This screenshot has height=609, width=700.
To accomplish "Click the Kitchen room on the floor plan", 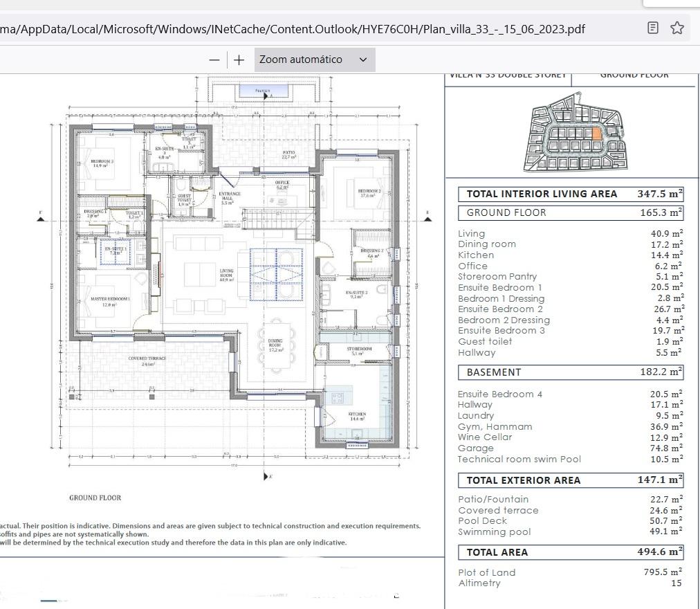I will coord(357,416).
